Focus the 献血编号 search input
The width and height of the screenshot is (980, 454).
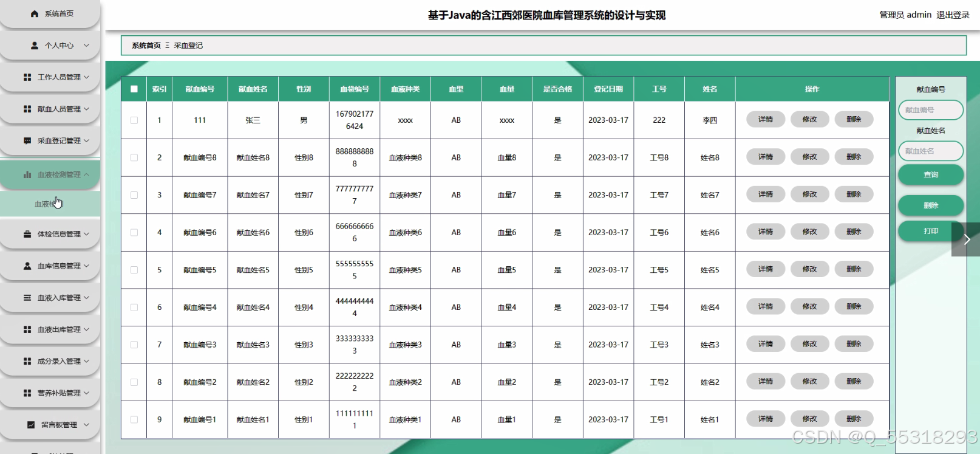pyautogui.click(x=931, y=110)
